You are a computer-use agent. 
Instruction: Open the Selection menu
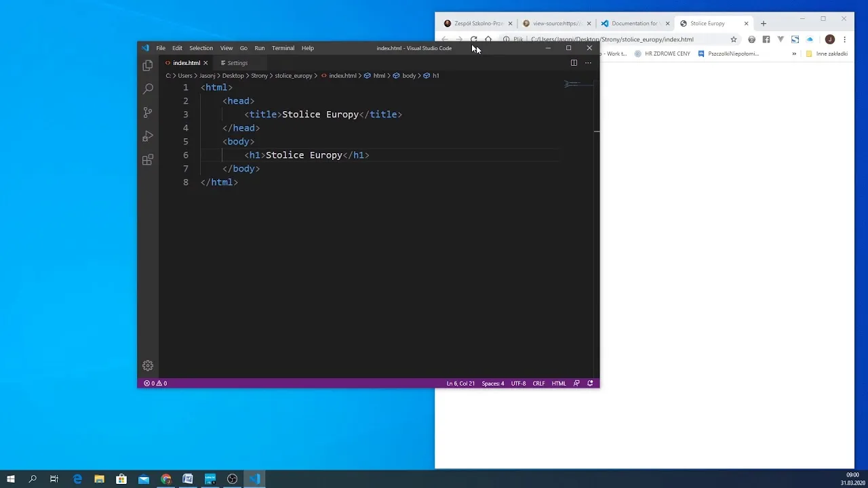pyautogui.click(x=201, y=48)
